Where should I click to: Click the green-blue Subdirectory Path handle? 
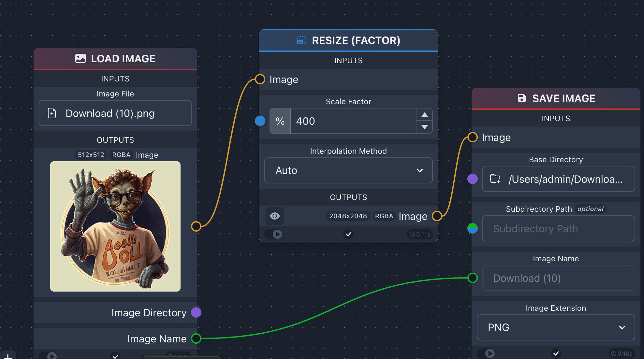[473, 228]
